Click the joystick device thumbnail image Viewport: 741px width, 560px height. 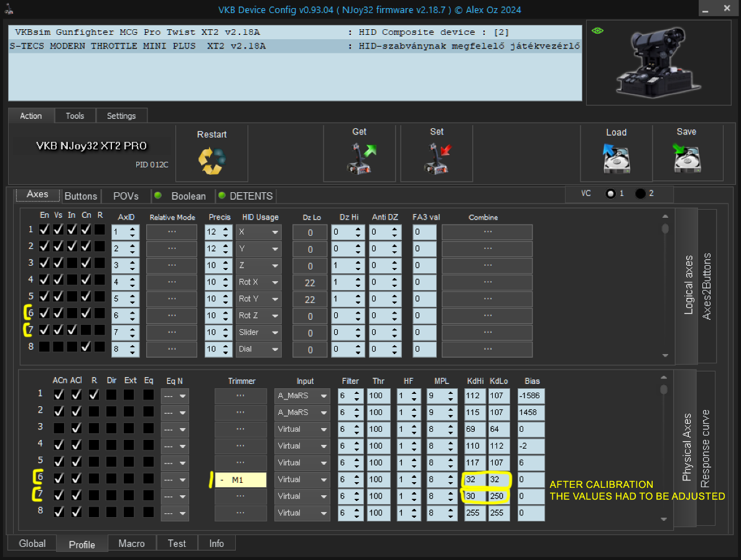[658, 63]
